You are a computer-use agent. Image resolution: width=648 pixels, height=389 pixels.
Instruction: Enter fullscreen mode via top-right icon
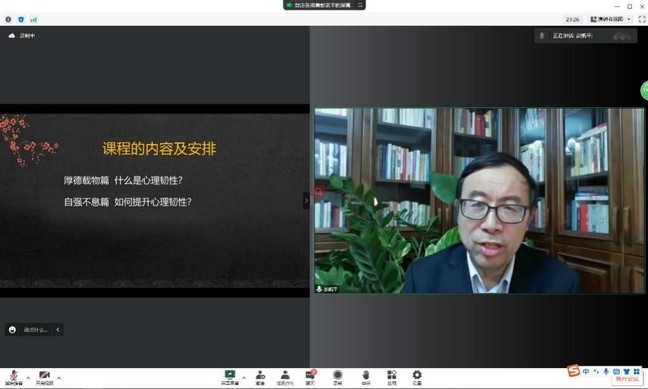pyautogui.click(x=642, y=19)
